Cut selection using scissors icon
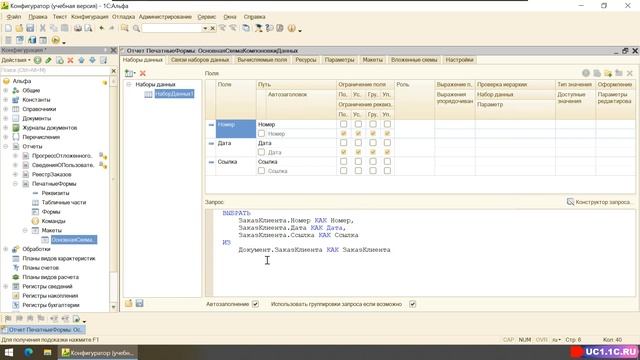This screenshot has width=640, height=360. click(42, 28)
